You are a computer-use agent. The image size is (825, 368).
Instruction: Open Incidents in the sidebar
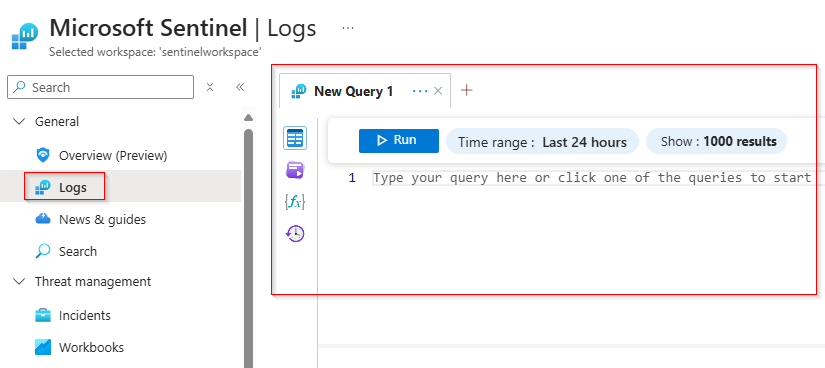point(85,316)
